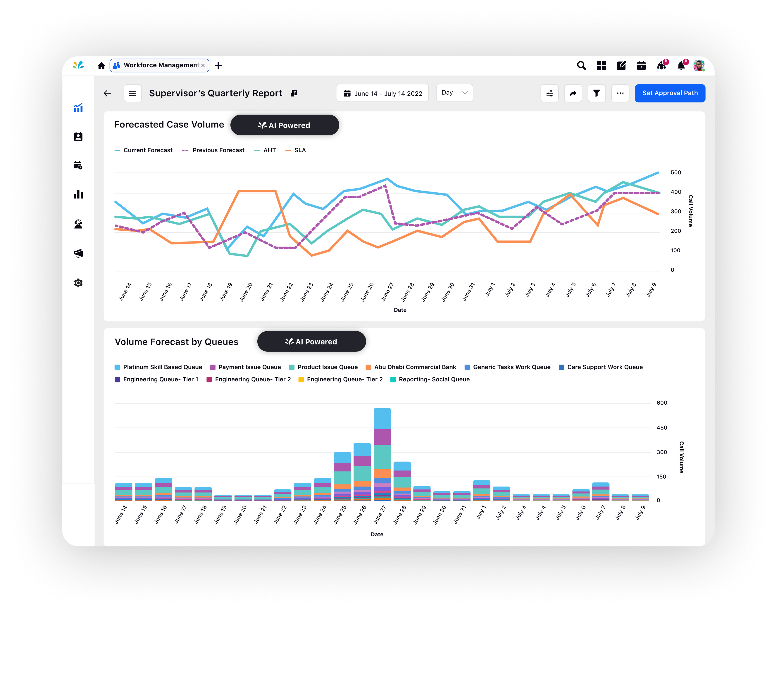This screenshot has height=676, width=784.
Task: Open the Day granularity dropdown
Action: (454, 93)
